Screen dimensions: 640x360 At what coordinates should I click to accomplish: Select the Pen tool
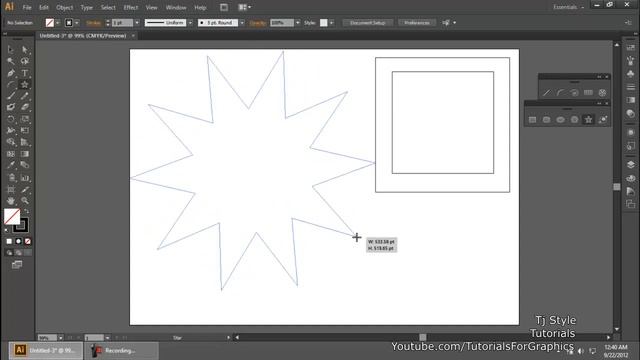click(11, 73)
